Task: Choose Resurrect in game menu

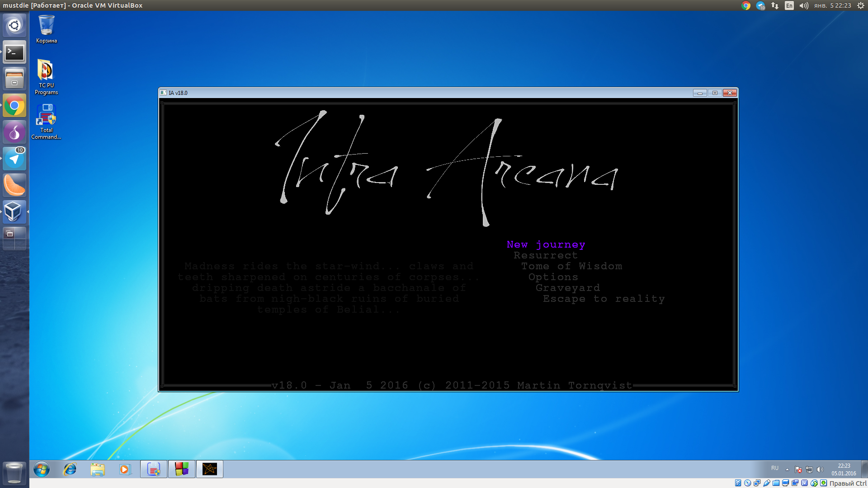Action: pyautogui.click(x=546, y=255)
